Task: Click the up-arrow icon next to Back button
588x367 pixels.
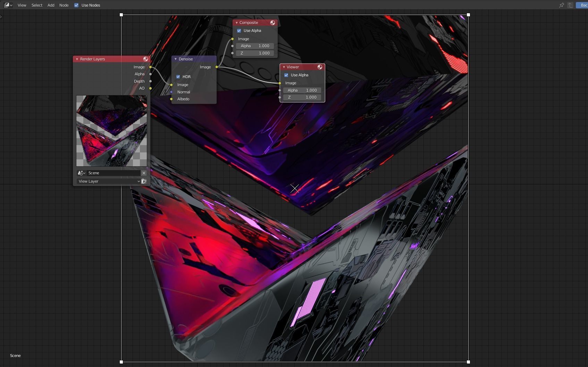Action: click(570, 5)
